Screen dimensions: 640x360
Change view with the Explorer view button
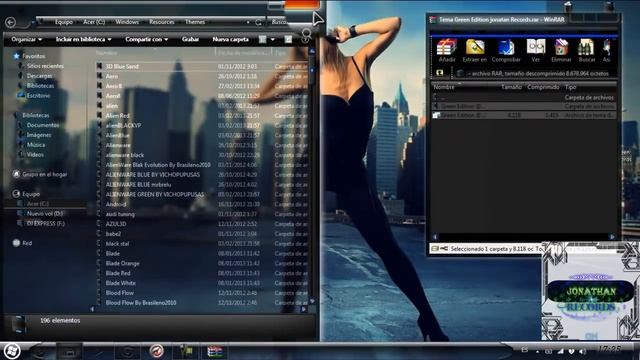262,39
